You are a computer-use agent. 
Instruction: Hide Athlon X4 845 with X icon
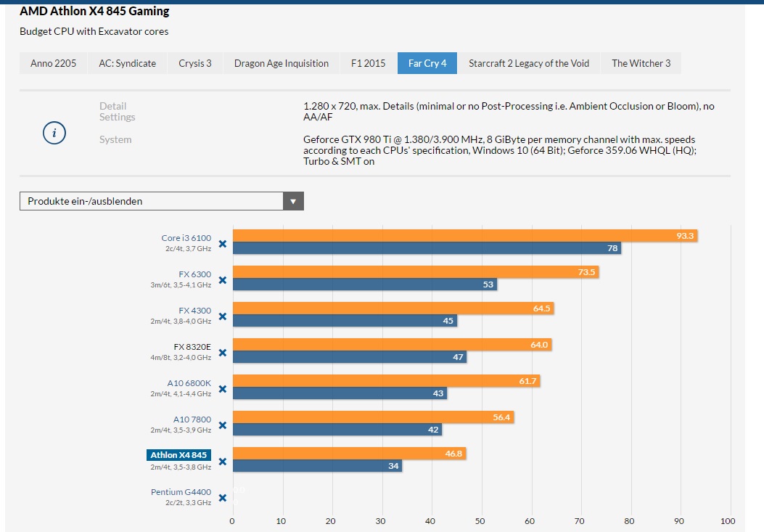[223, 462]
